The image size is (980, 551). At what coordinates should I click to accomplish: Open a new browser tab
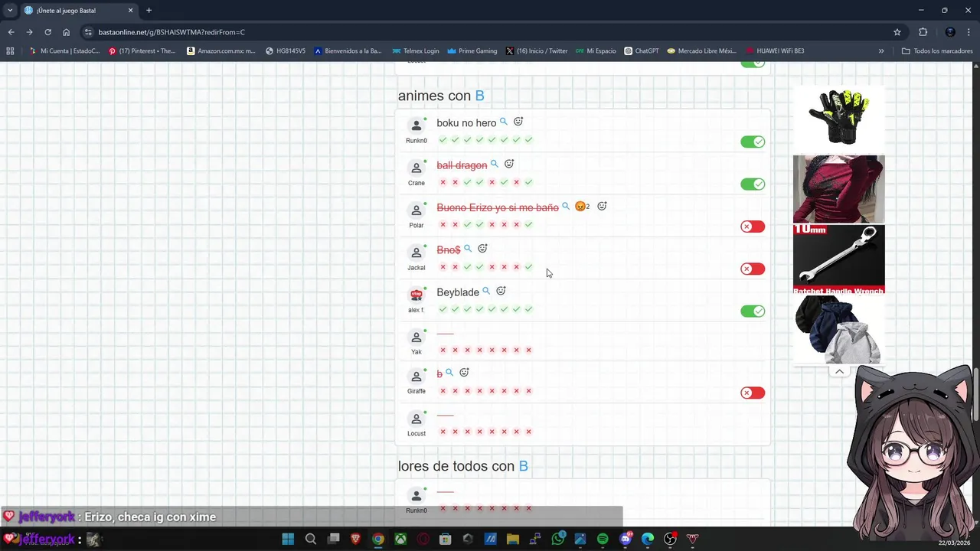click(149, 10)
